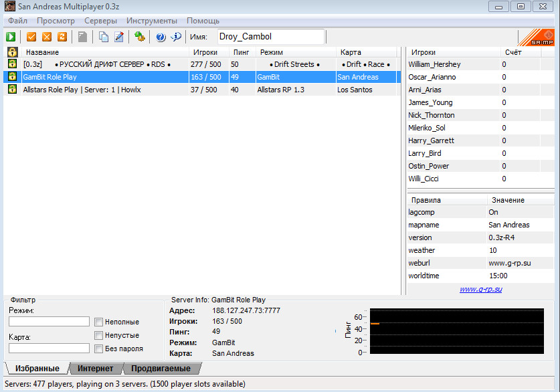Click the lagcomp rule row
The image size is (560, 392).
pos(480,212)
